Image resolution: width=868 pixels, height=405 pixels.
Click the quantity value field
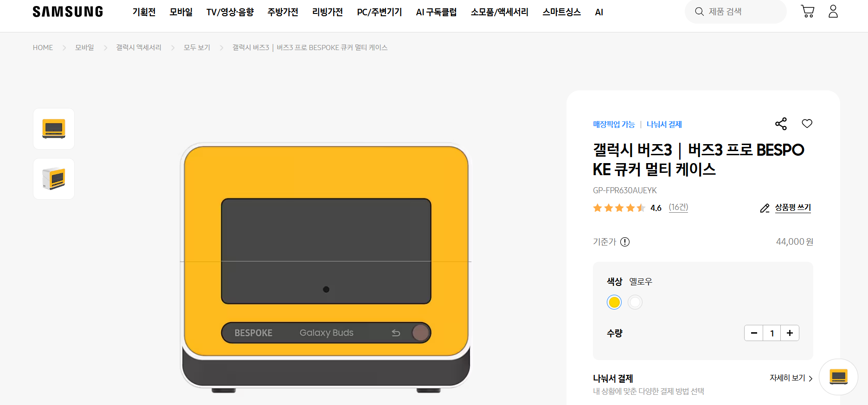pos(772,333)
